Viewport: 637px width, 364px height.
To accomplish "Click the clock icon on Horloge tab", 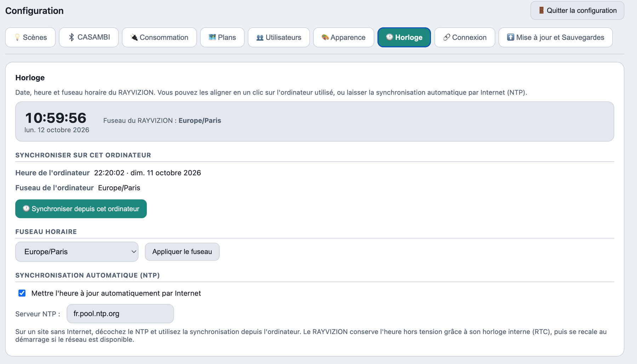I will (390, 37).
